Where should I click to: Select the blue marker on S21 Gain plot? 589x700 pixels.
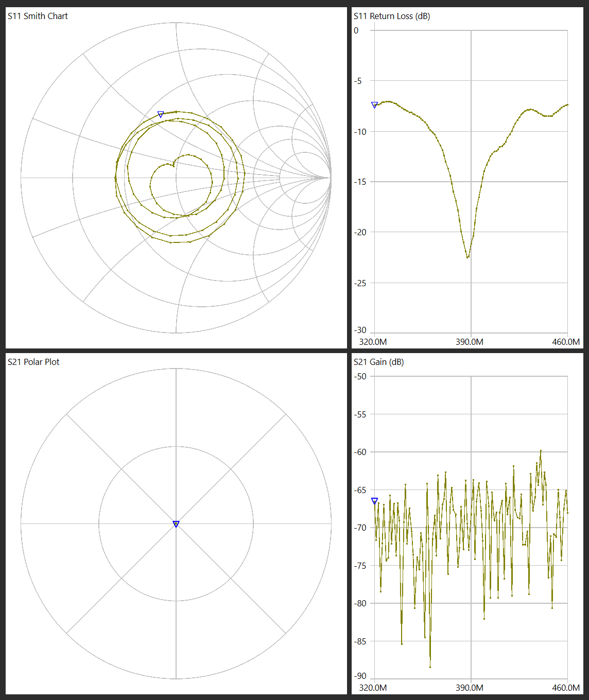pyautogui.click(x=374, y=501)
